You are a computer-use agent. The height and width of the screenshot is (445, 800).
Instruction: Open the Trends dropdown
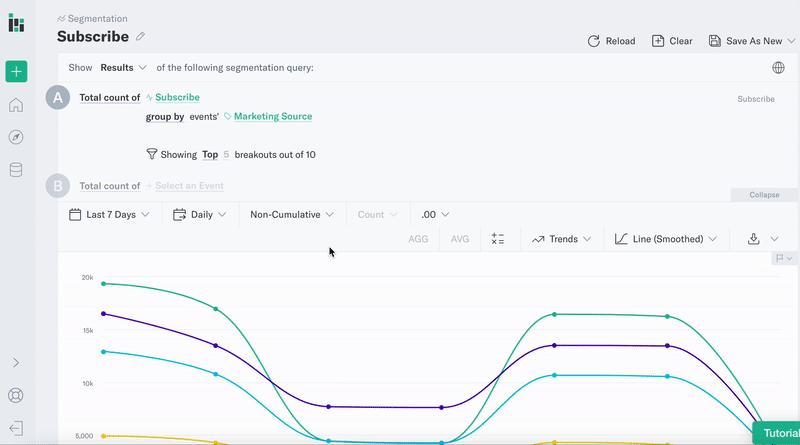pos(561,239)
